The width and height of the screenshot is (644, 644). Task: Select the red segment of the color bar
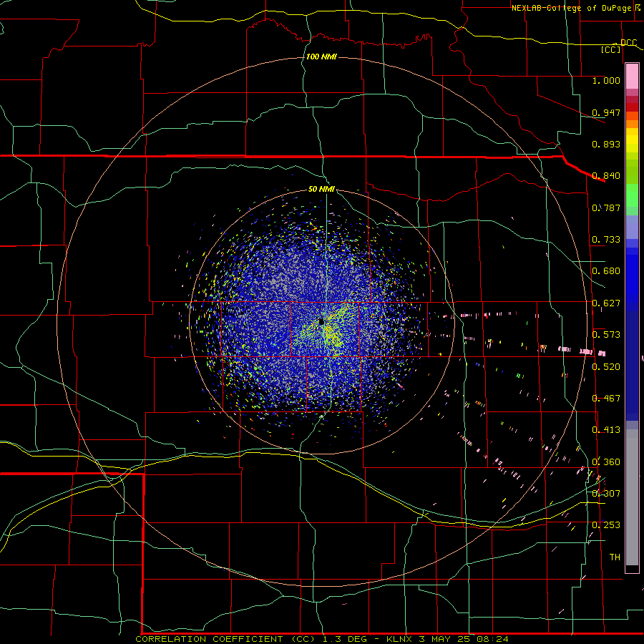click(x=632, y=107)
